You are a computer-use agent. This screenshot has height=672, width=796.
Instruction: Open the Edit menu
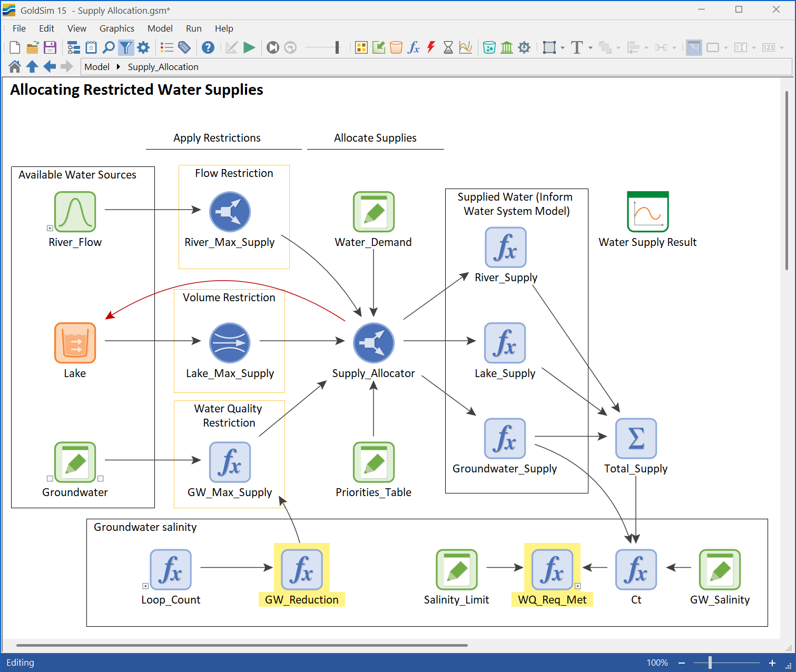(46, 28)
